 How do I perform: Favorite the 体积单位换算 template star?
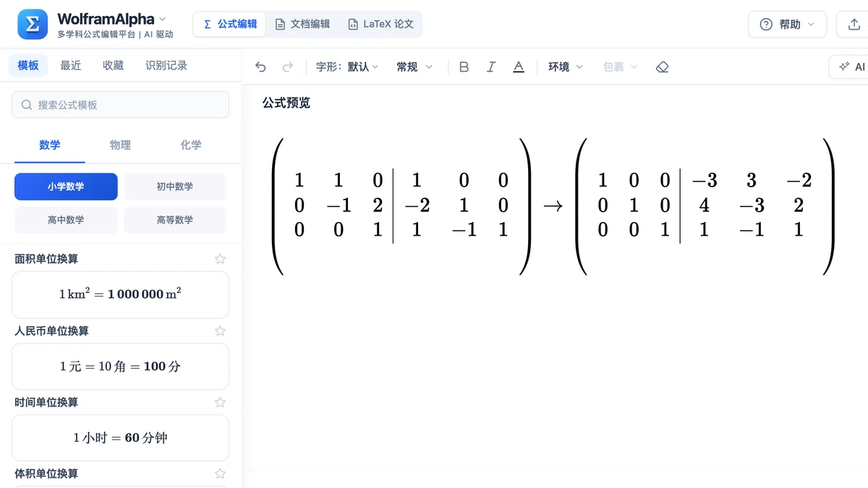(x=221, y=474)
